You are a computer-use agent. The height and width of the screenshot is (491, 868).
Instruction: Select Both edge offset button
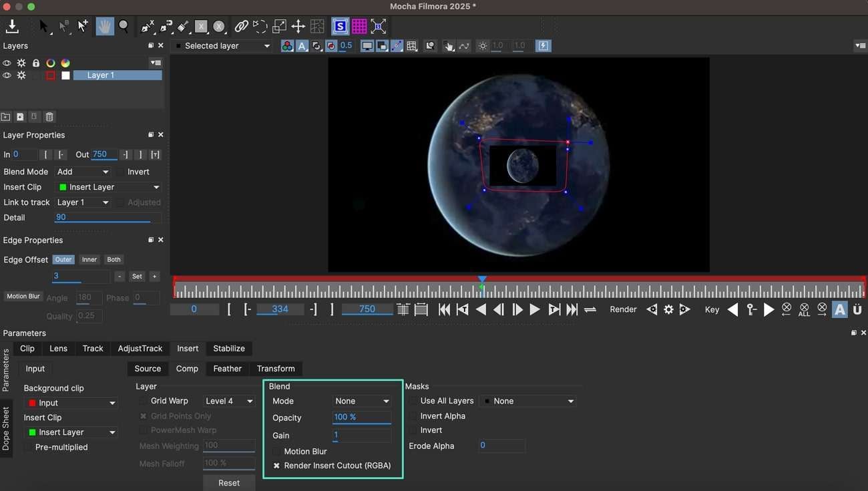click(114, 260)
